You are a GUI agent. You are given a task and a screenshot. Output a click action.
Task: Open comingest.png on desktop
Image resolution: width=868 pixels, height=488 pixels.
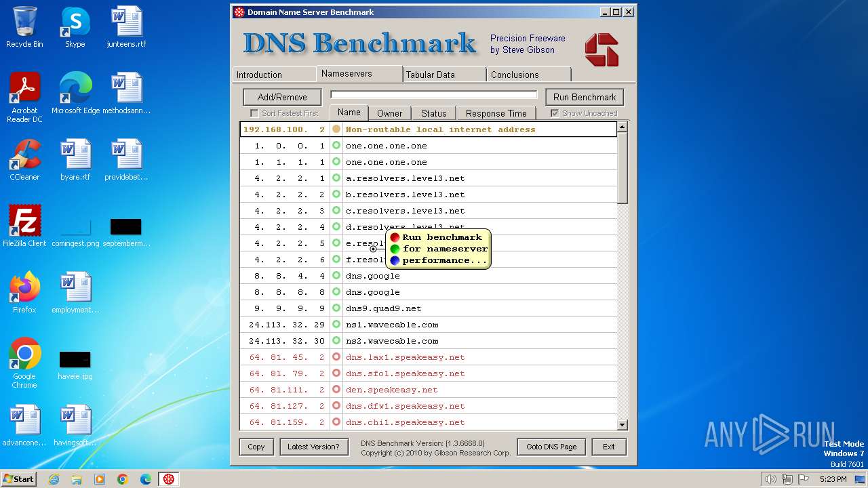pyautogui.click(x=75, y=230)
